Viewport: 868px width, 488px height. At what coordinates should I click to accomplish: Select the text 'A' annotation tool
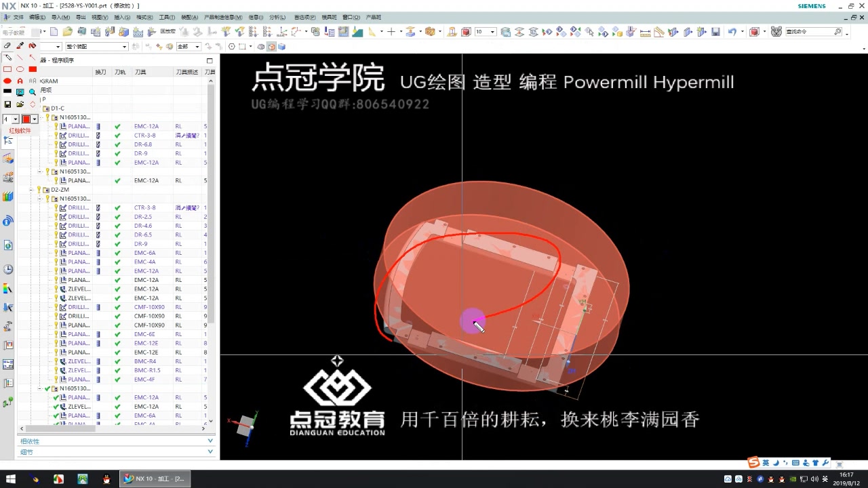coord(20,79)
